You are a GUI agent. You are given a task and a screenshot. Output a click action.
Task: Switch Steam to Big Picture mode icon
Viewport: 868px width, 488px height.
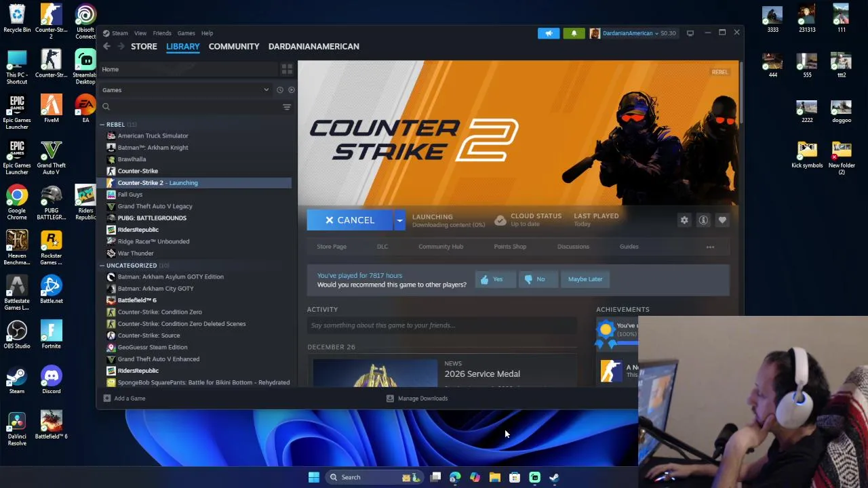690,33
